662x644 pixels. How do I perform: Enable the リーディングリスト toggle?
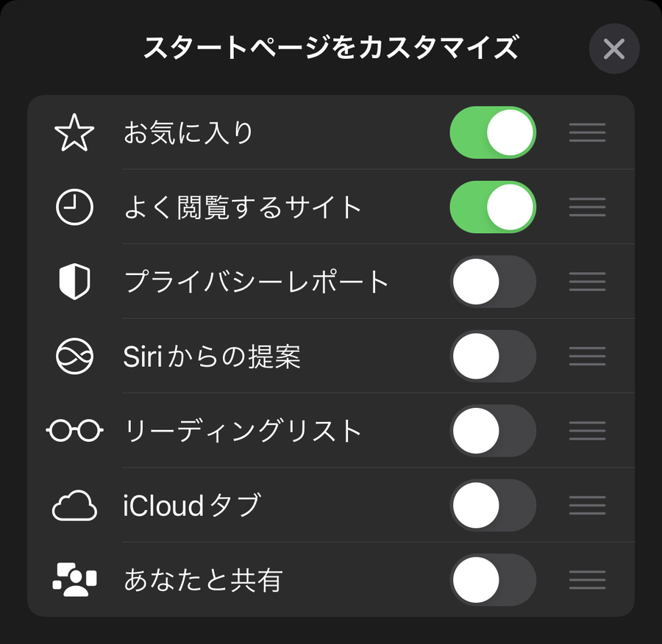(x=492, y=432)
